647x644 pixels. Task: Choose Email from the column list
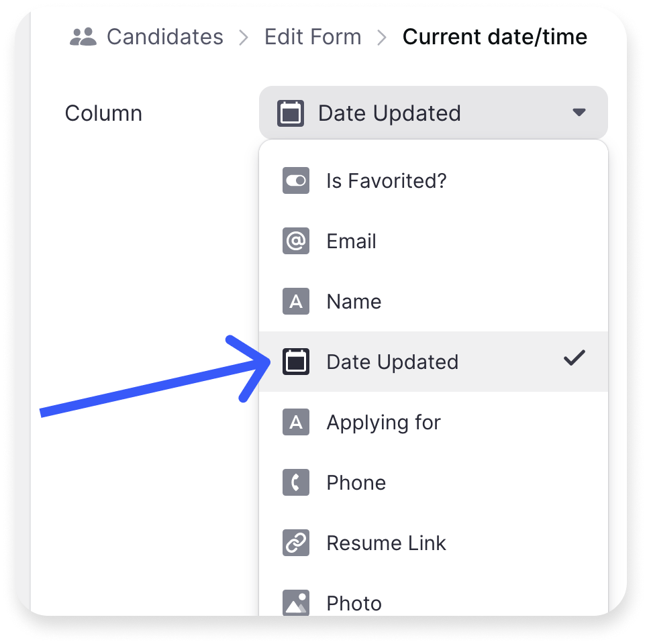[352, 241]
